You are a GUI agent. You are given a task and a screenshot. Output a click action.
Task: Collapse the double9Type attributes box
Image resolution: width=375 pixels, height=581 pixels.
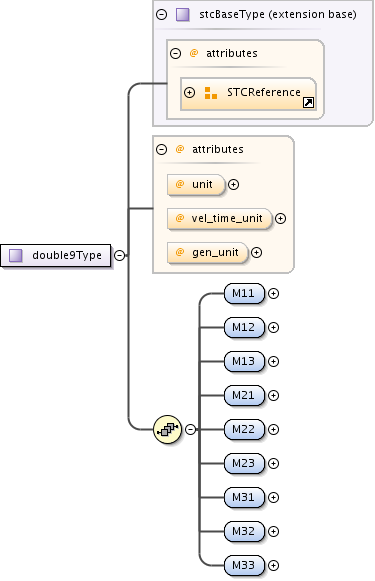coord(161,149)
